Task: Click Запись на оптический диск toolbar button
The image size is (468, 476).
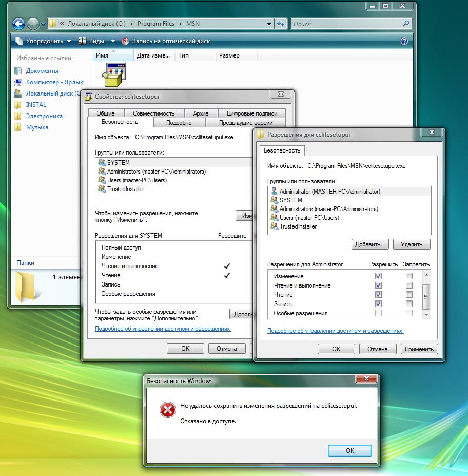Action: [x=166, y=41]
